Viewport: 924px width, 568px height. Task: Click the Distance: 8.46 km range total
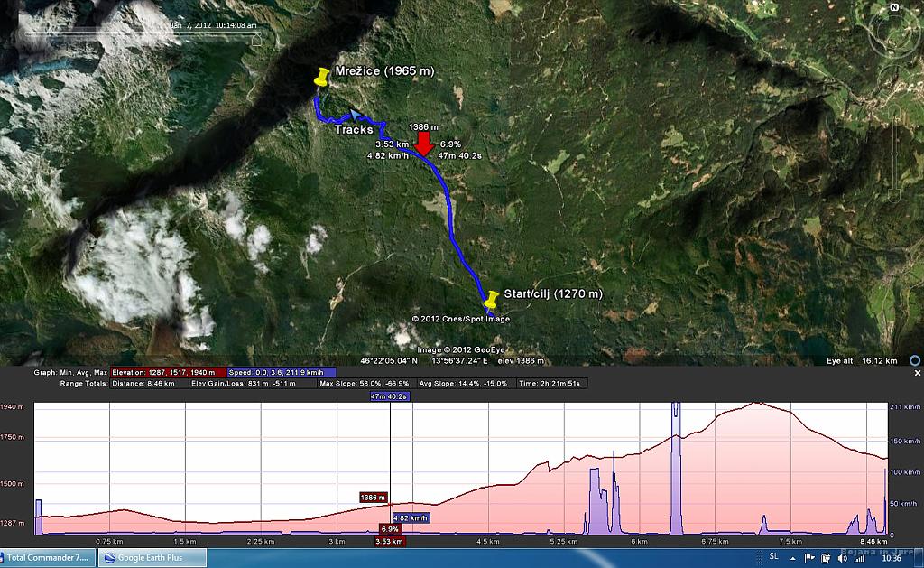(x=149, y=384)
